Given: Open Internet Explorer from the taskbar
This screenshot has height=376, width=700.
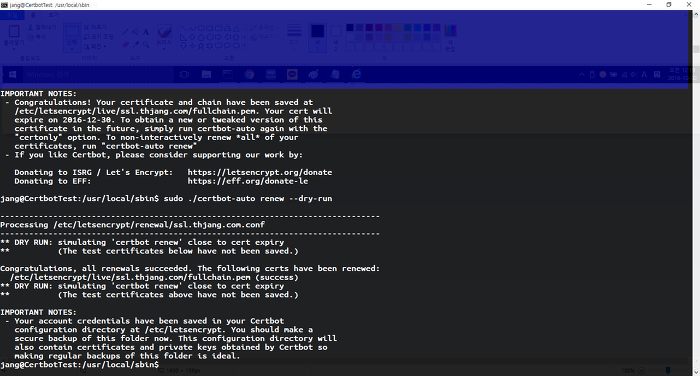Looking at the screenshot, I should 356,75.
